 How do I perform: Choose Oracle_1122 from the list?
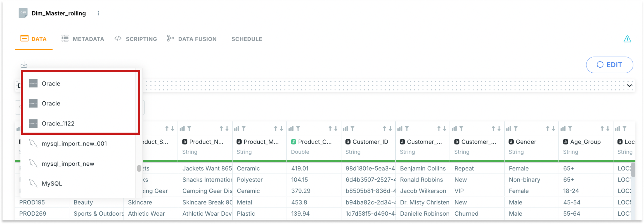(58, 123)
